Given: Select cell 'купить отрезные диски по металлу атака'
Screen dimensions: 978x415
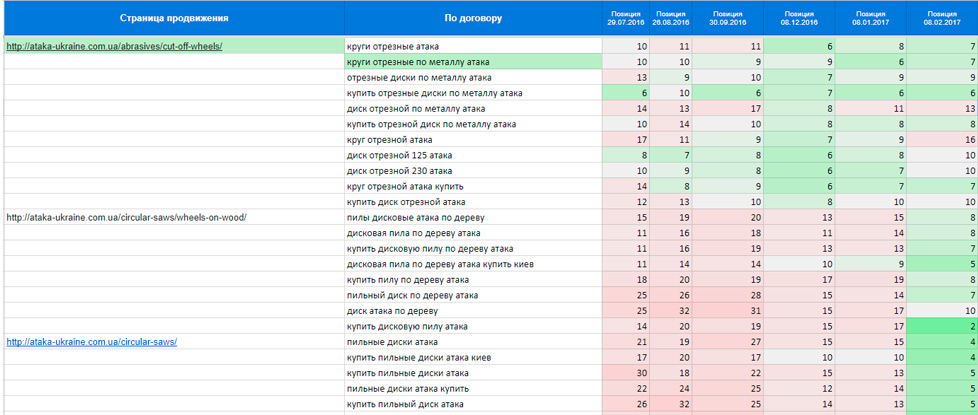Looking at the screenshot, I should (x=473, y=93).
